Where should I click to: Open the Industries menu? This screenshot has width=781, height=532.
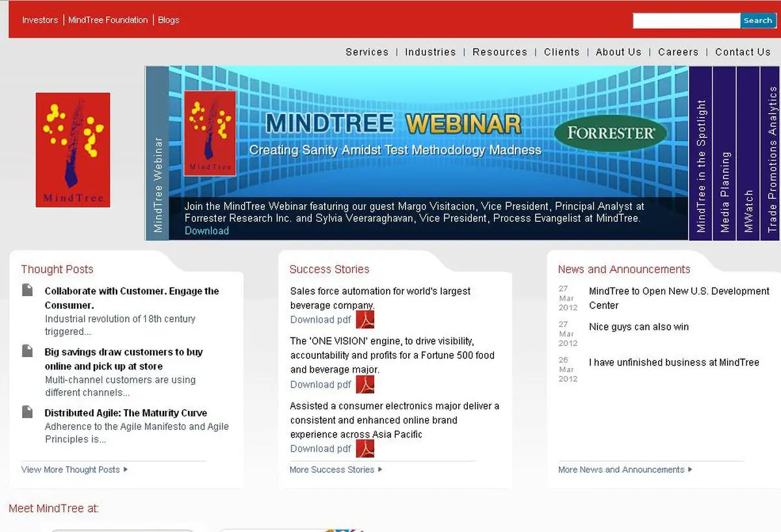pos(430,52)
